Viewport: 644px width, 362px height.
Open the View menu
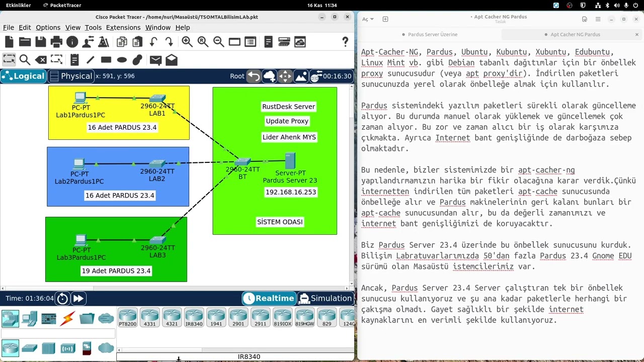click(x=72, y=27)
